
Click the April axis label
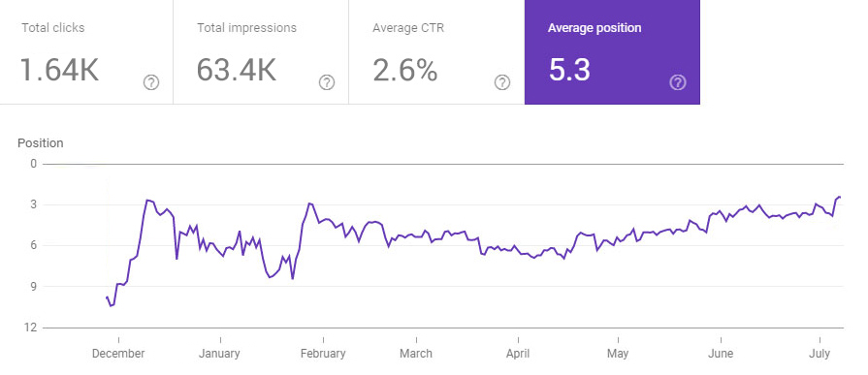click(518, 354)
